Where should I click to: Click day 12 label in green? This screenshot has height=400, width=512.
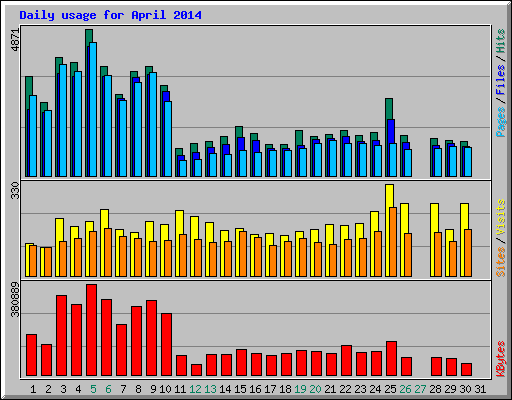[x=195, y=389]
